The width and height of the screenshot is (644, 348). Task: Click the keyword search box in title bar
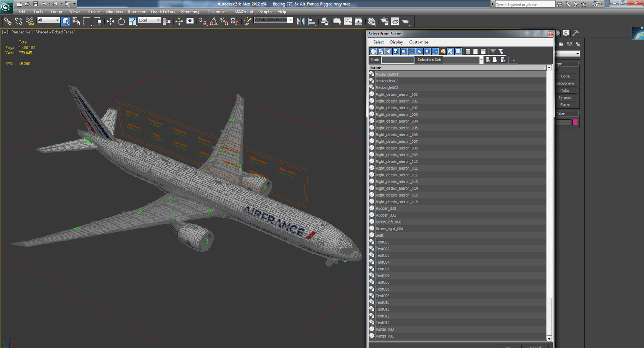pyautogui.click(x=525, y=4)
